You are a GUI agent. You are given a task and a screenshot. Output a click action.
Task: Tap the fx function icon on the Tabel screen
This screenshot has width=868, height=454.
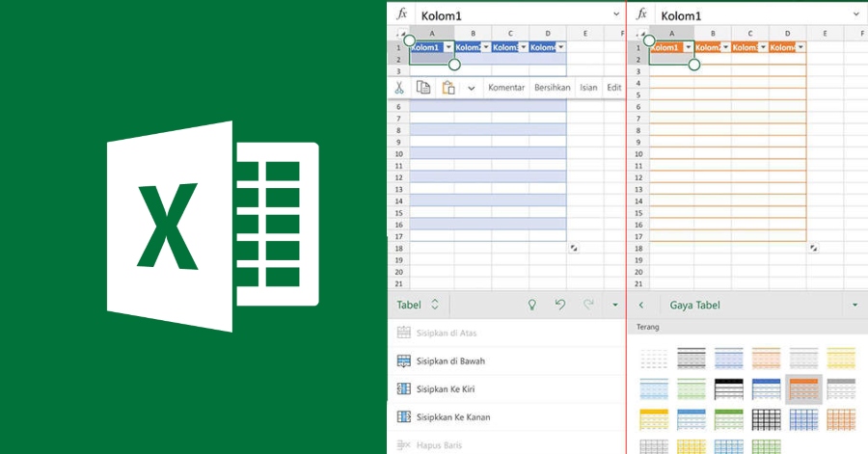(402, 13)
